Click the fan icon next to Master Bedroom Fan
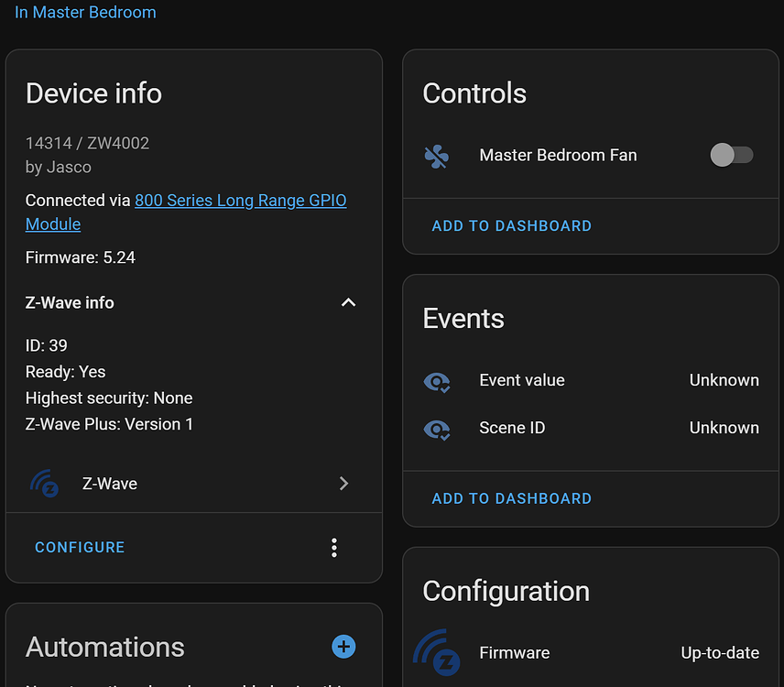The image size is (784, 687). click(437, 157)
